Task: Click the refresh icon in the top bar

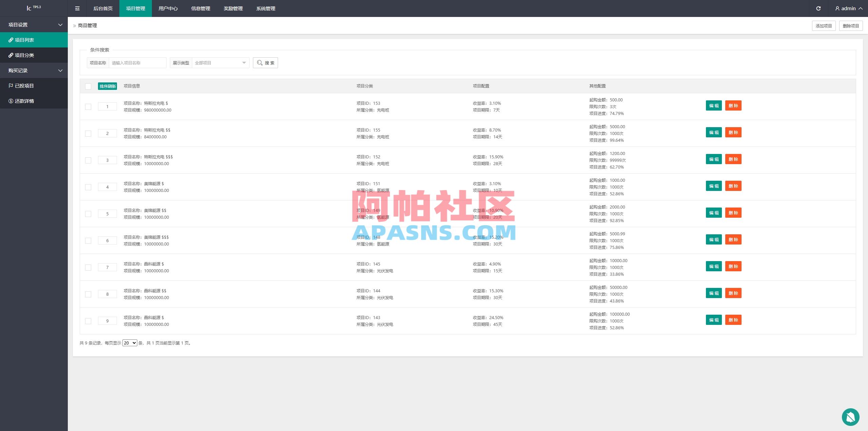Action: pyautogui.click(x=818, y=8)
